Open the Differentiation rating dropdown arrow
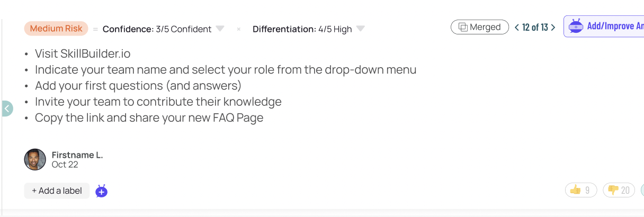The height and width of the screenshot is (217, 644). tap(360, 29)
